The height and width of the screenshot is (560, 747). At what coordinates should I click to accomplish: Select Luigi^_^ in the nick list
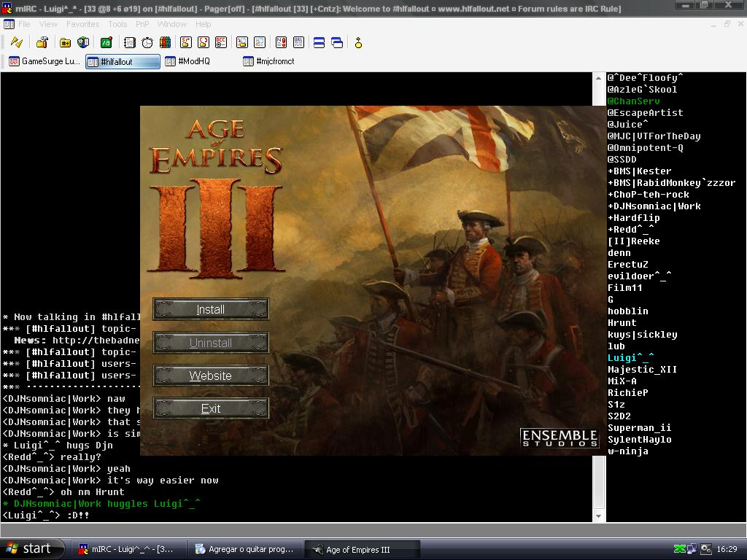coord(631,357)
